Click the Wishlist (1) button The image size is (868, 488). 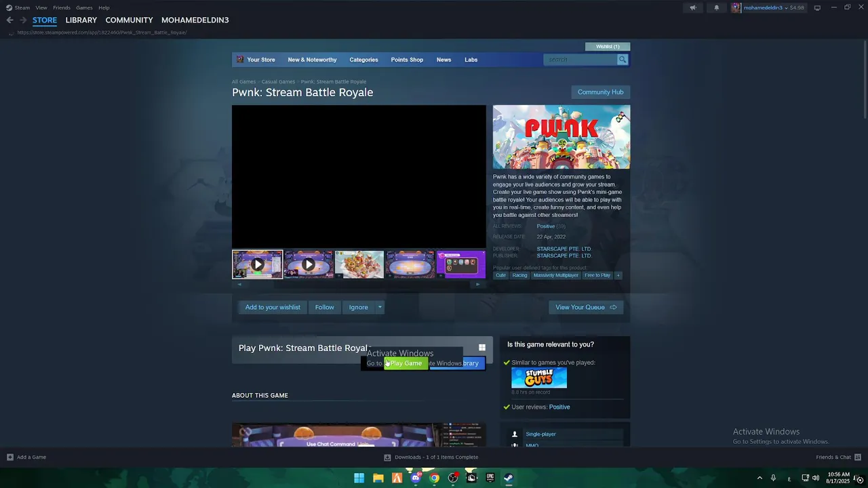[608, 46]
